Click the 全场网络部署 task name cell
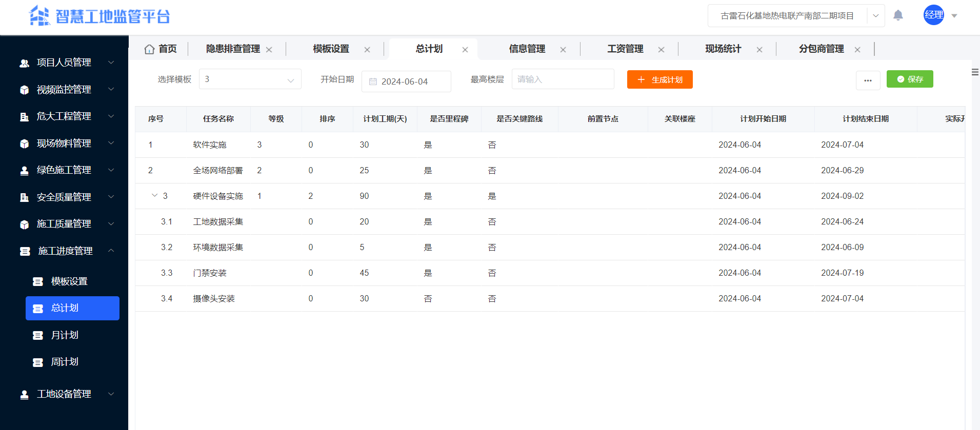This screenshot has width=980, height=430. pyautogui.click(x=218, y=171)
